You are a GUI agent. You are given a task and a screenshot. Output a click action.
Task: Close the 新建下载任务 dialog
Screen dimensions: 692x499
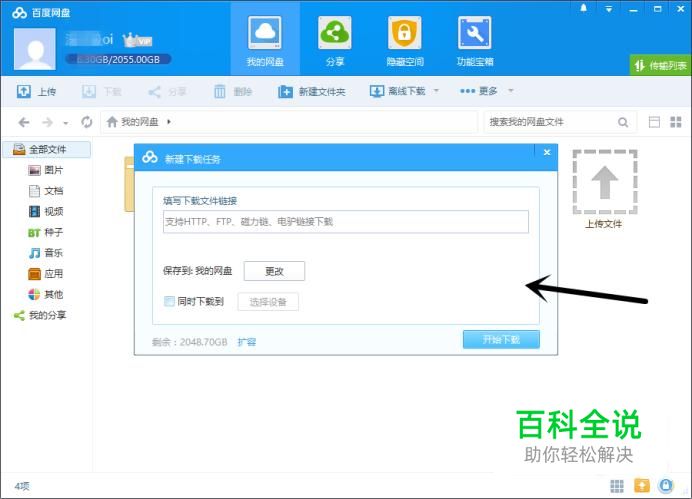tap(547, 152)
